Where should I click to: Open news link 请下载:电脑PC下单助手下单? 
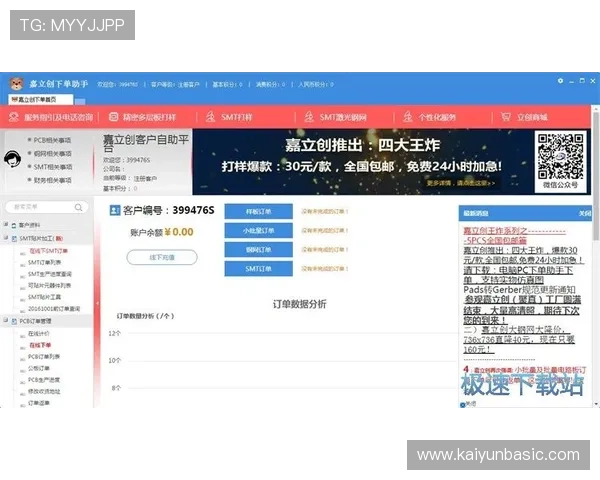pyautogui.click(x=518, y=275)
